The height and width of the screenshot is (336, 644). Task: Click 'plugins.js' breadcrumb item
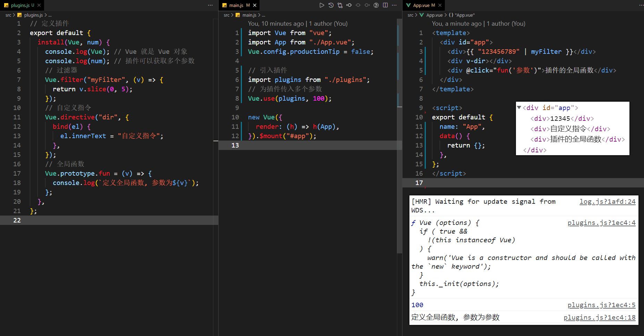(33, 15)
